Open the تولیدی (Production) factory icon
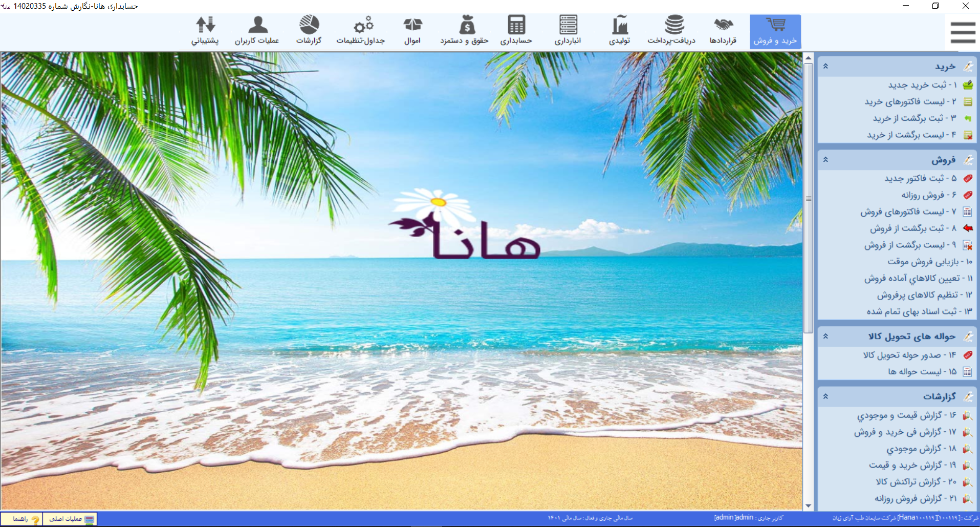This screenshot has width=980, height=527. coord(619,26)
